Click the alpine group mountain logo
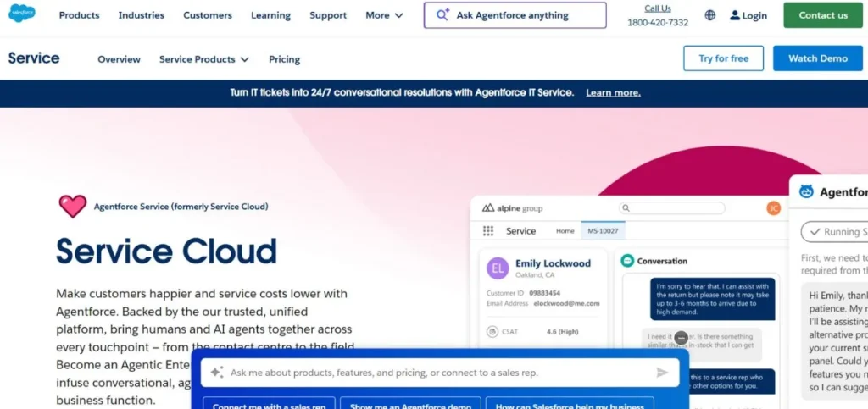This screenshot has width=868, height=409. 487,208
